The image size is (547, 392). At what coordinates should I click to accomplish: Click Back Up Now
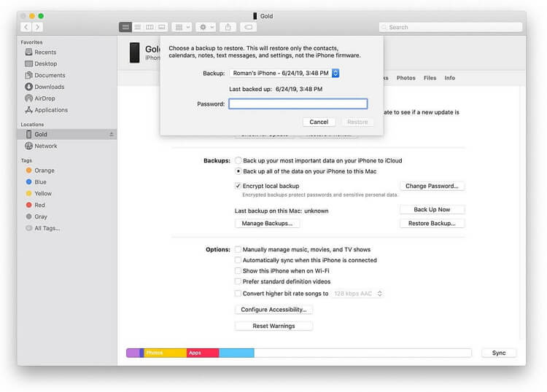[432, 209]
